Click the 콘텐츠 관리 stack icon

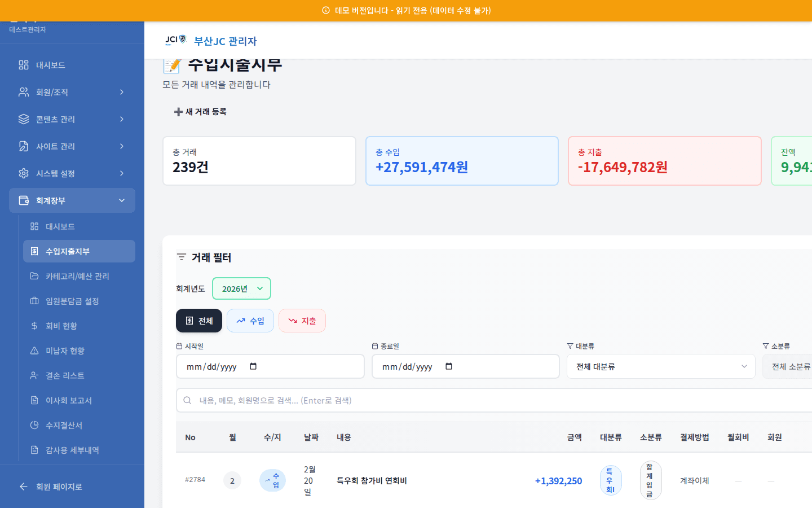click(24, 119)
